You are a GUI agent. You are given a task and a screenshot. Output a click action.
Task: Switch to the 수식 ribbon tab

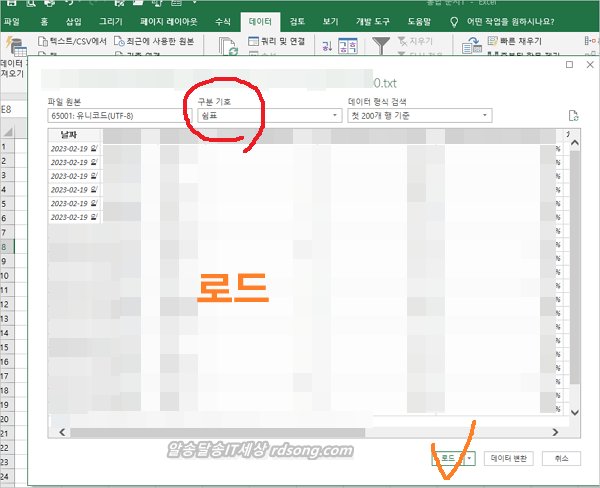pos(222,20)
